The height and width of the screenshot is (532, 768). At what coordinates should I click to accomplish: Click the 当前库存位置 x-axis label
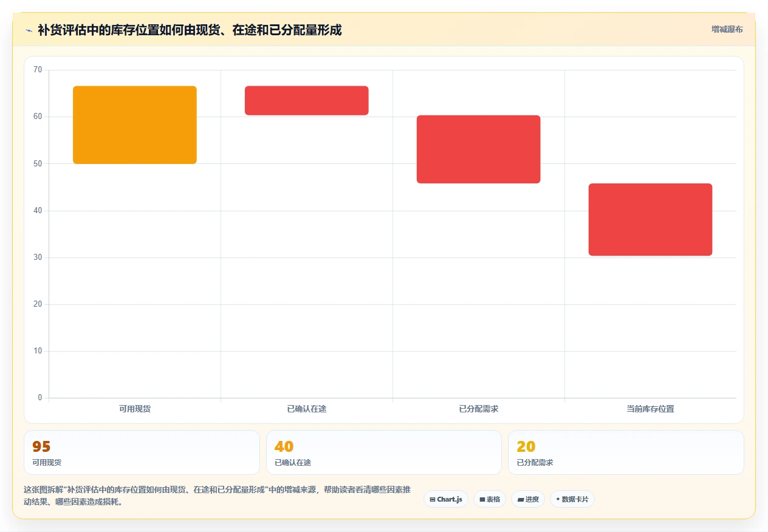(651, 409)
